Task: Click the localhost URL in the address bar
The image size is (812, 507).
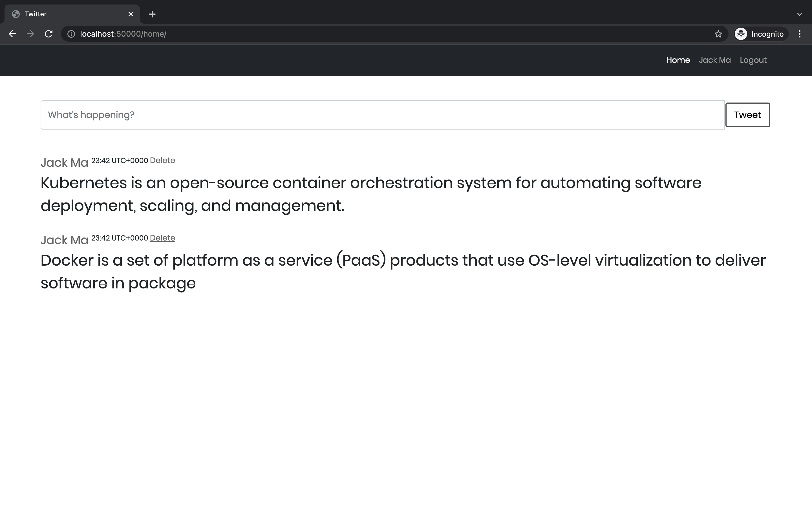Action: point(123,34)
